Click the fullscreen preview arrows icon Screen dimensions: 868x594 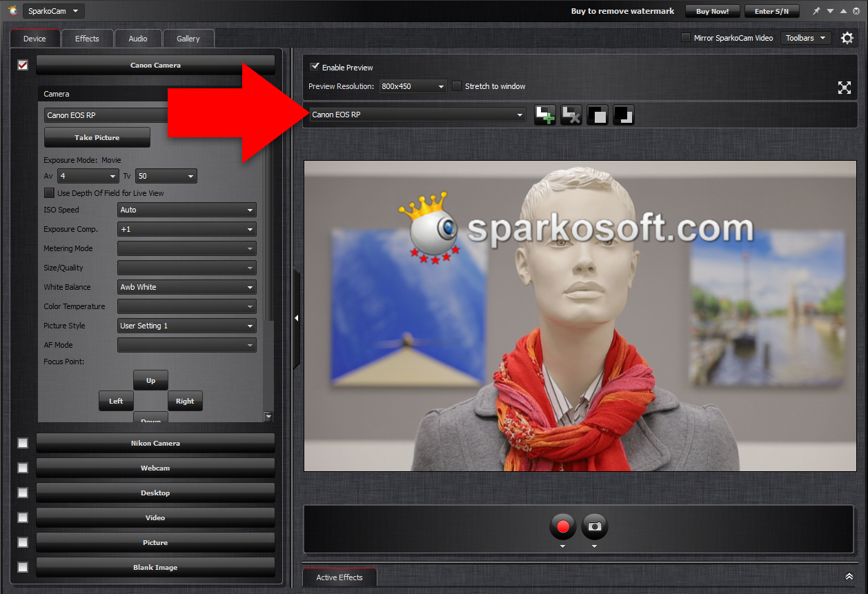(845, 87)
